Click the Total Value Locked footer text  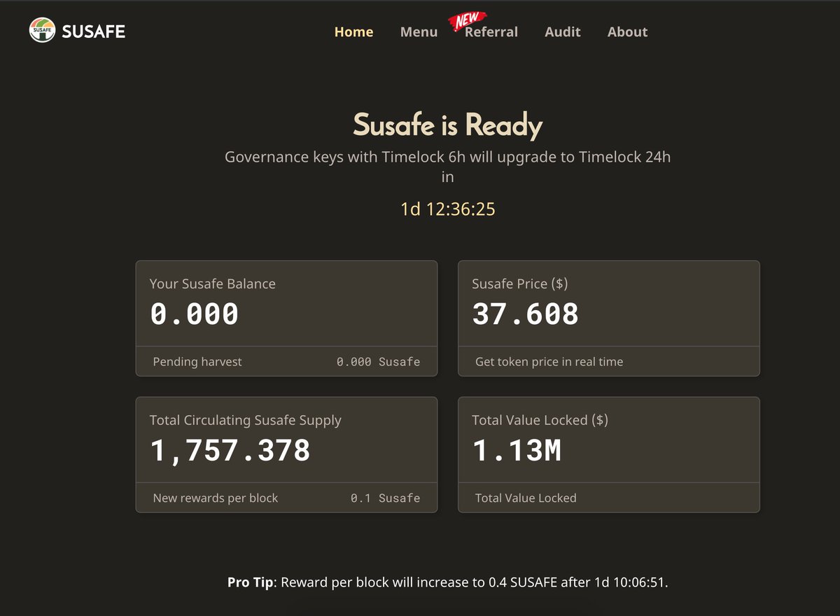coord(526,498)
